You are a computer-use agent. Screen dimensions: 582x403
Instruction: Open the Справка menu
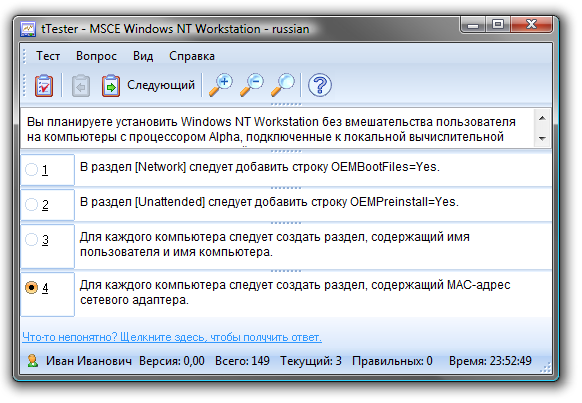point(192,56)
